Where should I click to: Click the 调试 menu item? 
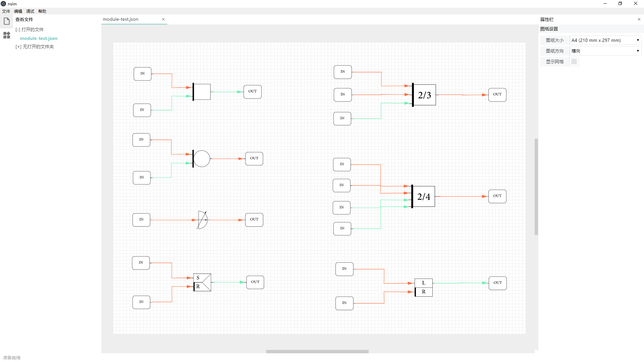[x=30, y=11]
